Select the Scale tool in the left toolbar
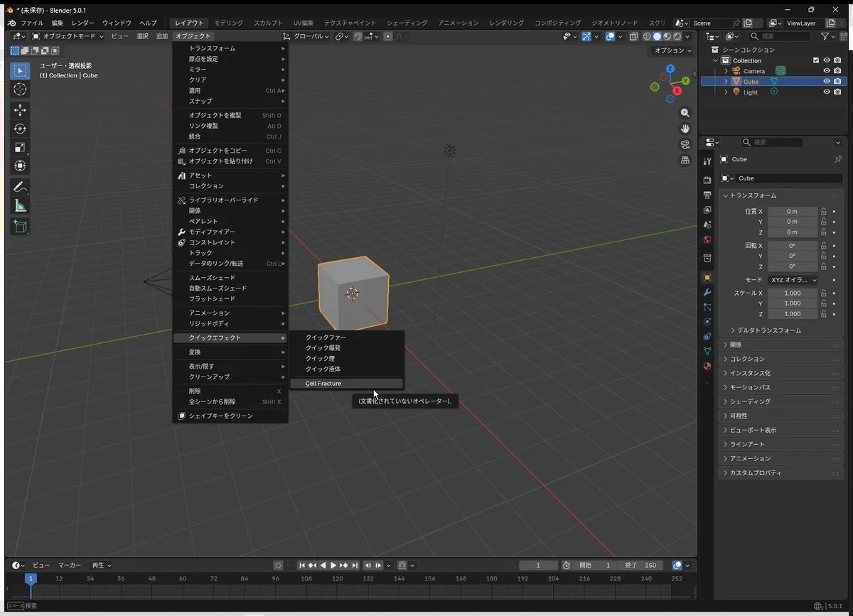The height and width of the screenshot is (616, 853). point(20,147)
